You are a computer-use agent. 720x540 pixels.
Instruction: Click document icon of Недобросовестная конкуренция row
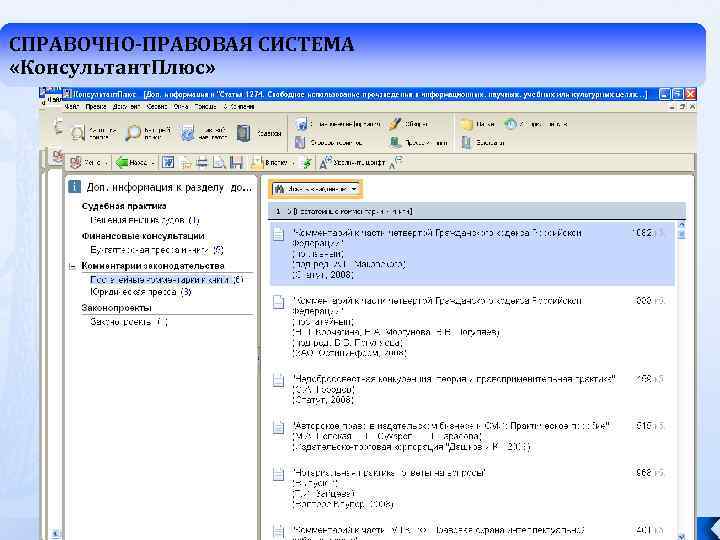(278, 380)
